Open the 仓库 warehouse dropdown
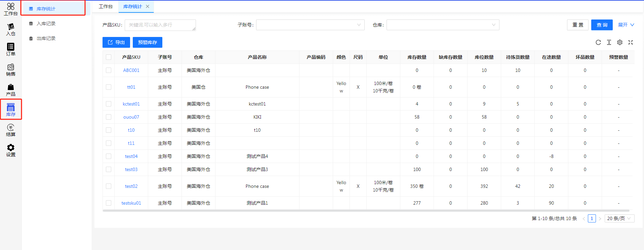Screen dimensions: 644x250 point(443,25)
